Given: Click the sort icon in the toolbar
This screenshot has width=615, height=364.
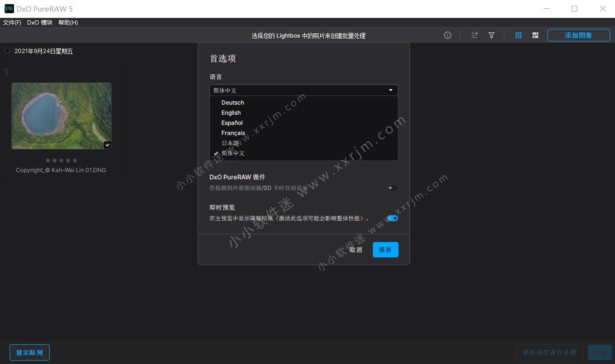Looking at the screenshot, I should 474,35.
